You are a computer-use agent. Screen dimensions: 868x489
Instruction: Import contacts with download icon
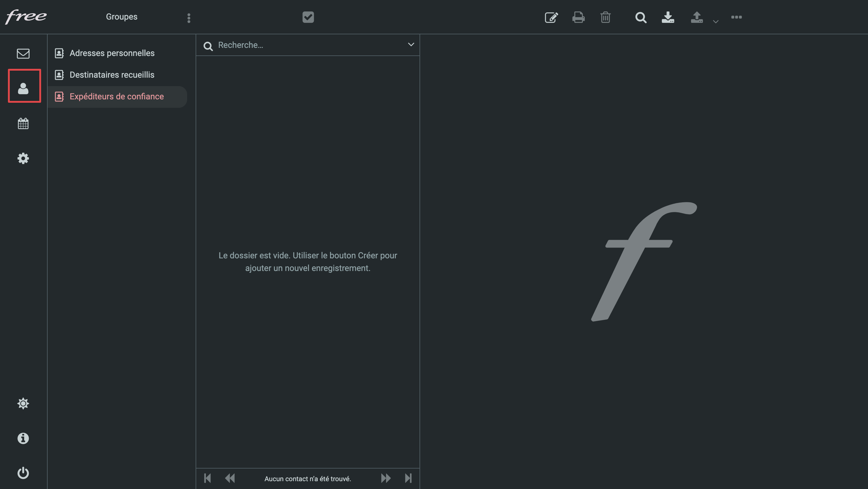point(668,17)
